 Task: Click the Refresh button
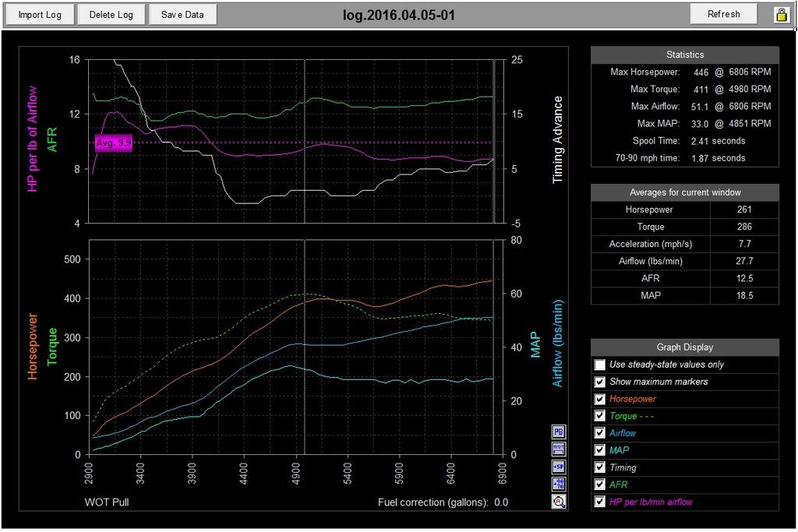pos(724,14)
